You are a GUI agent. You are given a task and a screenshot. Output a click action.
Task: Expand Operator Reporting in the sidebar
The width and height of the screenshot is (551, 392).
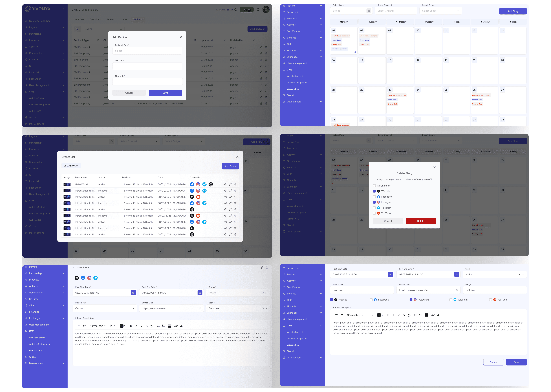coord(45,21)
